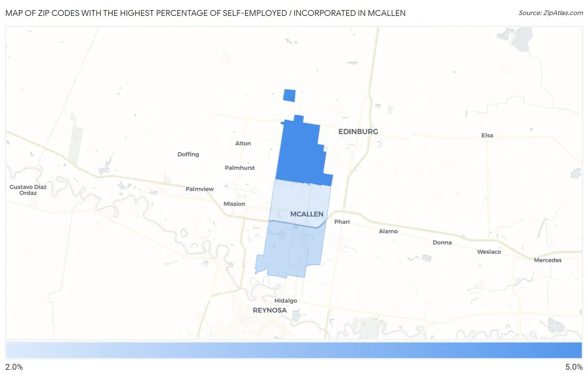Click the MCALLEN city label
Image resolution: width=588 pixels, height=376 pixels.
307,214
